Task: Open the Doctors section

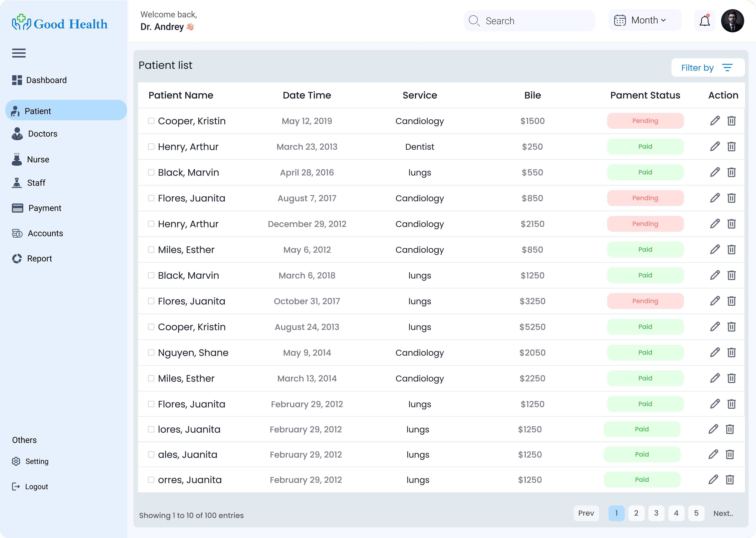Action: 34,134
